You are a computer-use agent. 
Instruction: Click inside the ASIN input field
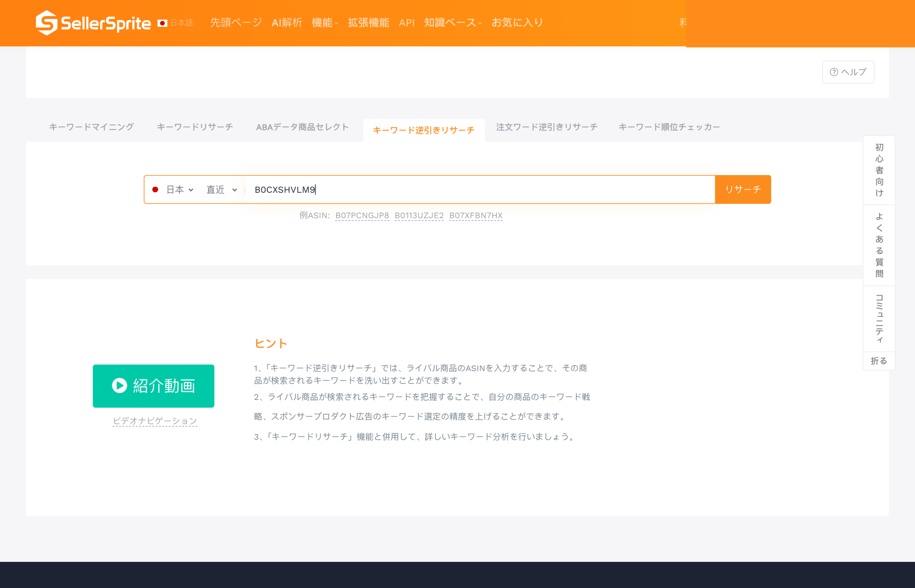(459, 189)
